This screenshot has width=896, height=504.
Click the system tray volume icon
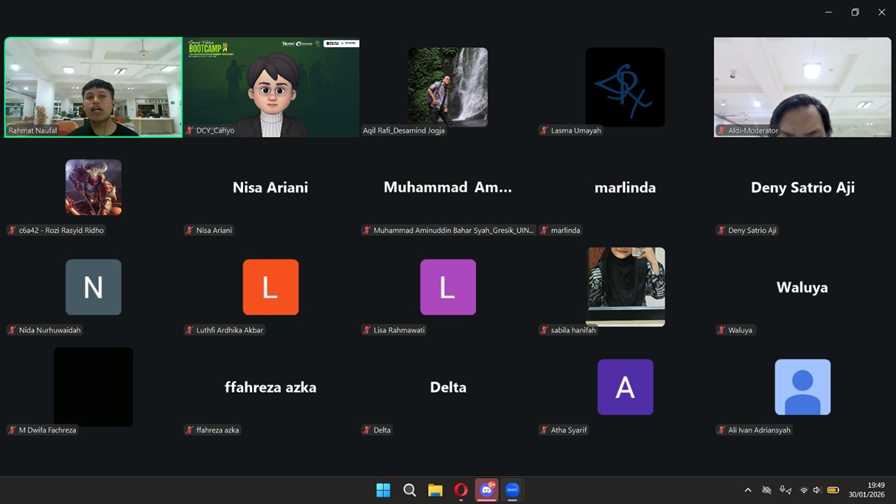817,490
